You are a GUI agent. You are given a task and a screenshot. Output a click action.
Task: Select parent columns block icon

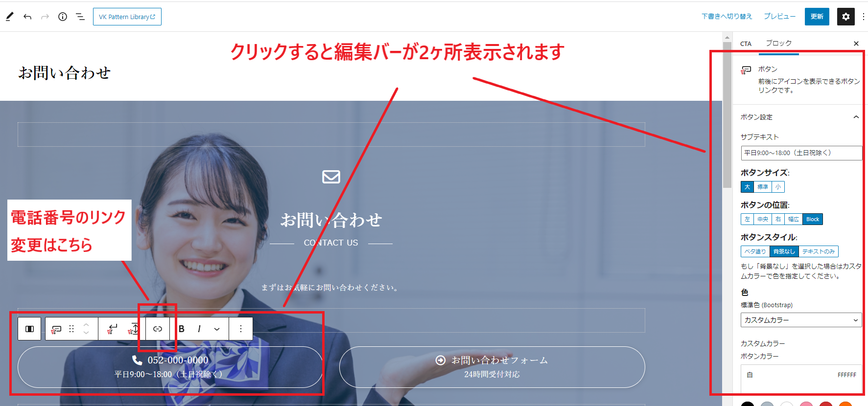pyautogui.click(x=30, y=329)
